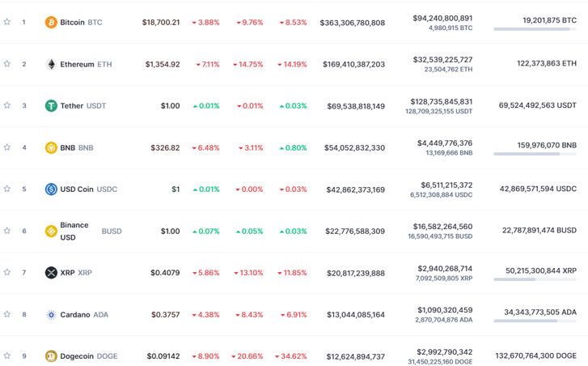Open the Bitcoin BTC coin page
Image resolution: width=588 pixels, height=366 pixels.
point(72,22)
